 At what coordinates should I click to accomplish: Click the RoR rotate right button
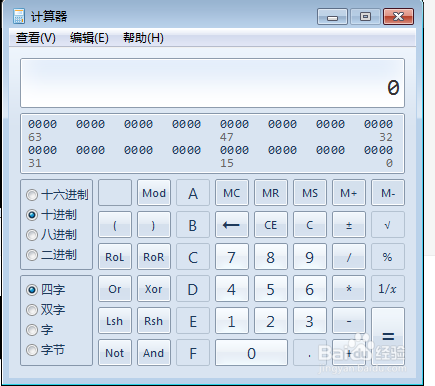coord(154,257)
